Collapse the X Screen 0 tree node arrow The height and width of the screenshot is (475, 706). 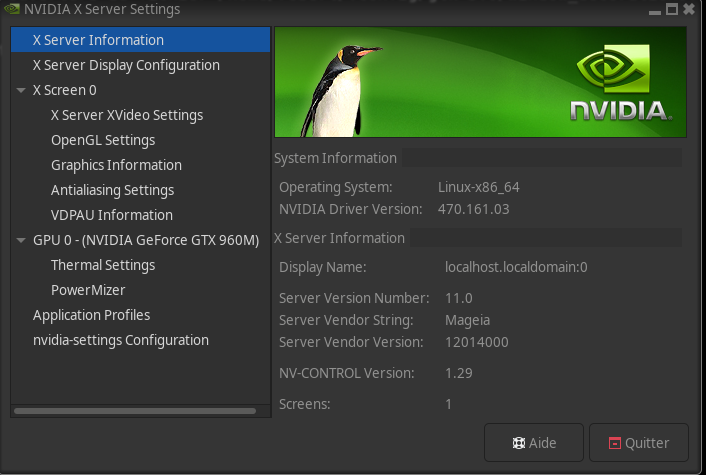point(21,90)
